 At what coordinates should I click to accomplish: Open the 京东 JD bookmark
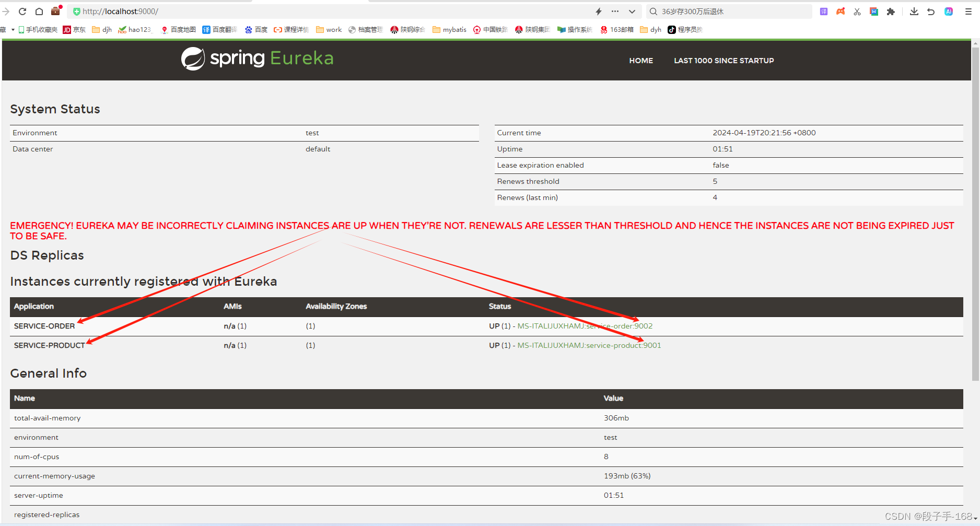click(74, 30)
